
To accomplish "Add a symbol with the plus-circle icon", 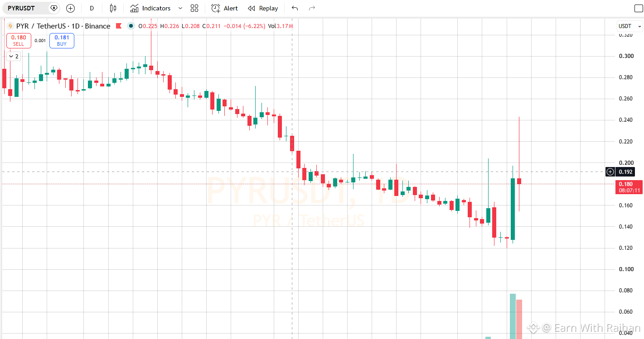I will tap(70, 8).
